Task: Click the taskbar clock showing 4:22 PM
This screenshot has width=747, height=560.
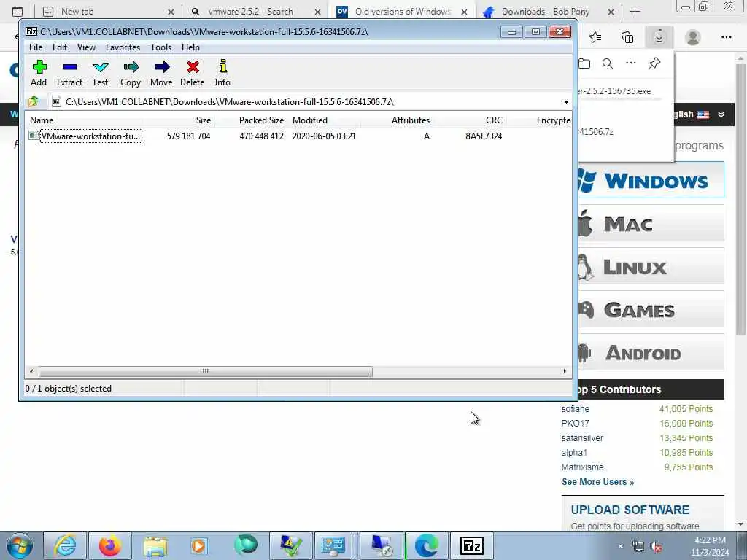Action: pyautogui.click(x=710, y=546)
